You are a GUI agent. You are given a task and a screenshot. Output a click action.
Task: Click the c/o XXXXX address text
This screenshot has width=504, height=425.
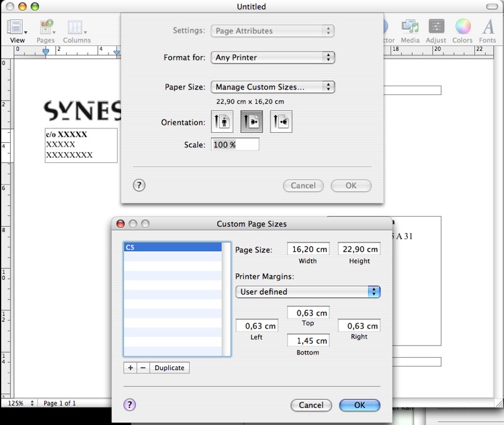tap(67, 134)
